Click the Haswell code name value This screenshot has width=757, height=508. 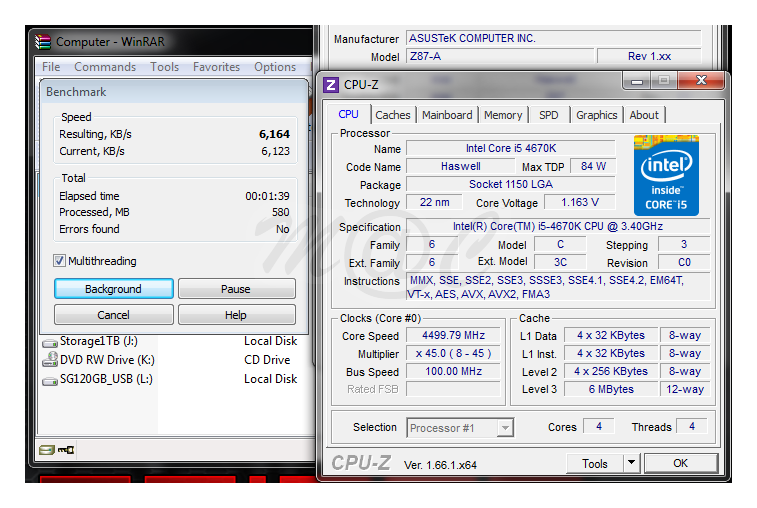click(x=461, y=167)
